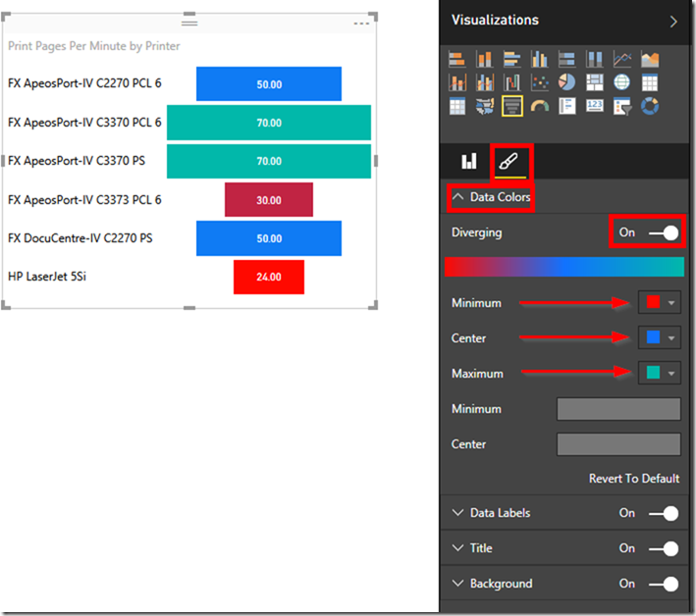Select the line chart visualization
This screenshot has width=696, height=616.
coord(621,59)
